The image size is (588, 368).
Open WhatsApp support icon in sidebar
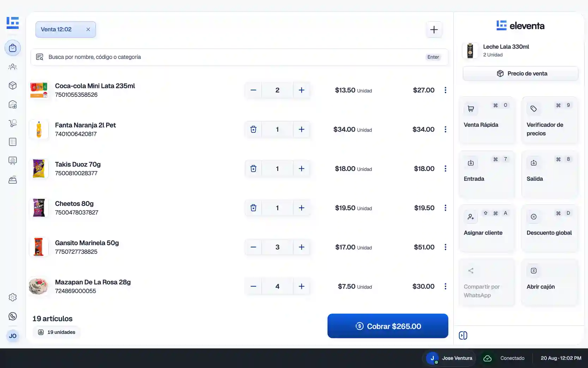[13, 316]
